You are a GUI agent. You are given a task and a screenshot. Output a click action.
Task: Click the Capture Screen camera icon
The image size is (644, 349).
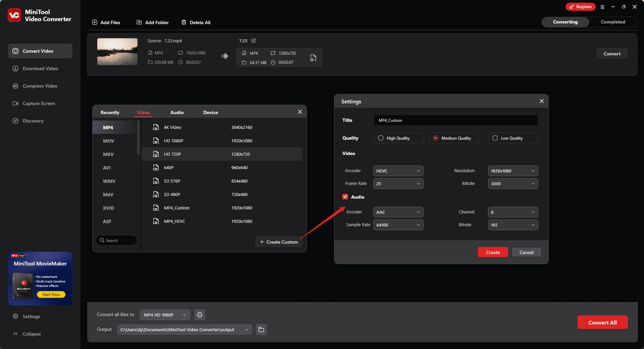(15, 103)
